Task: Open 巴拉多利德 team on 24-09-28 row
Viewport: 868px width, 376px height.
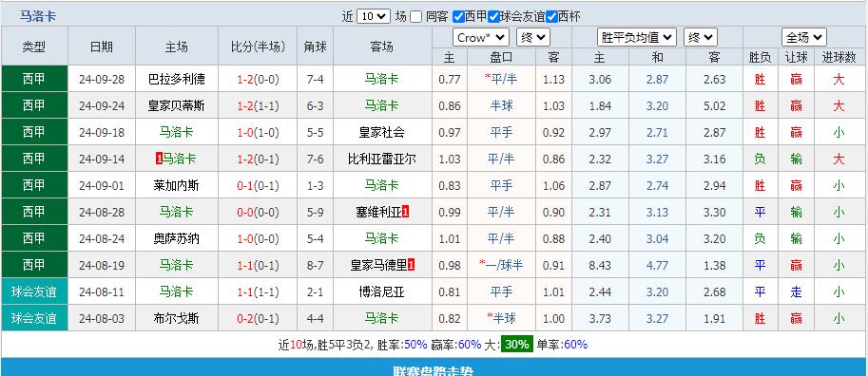Action: pos(177,79)
